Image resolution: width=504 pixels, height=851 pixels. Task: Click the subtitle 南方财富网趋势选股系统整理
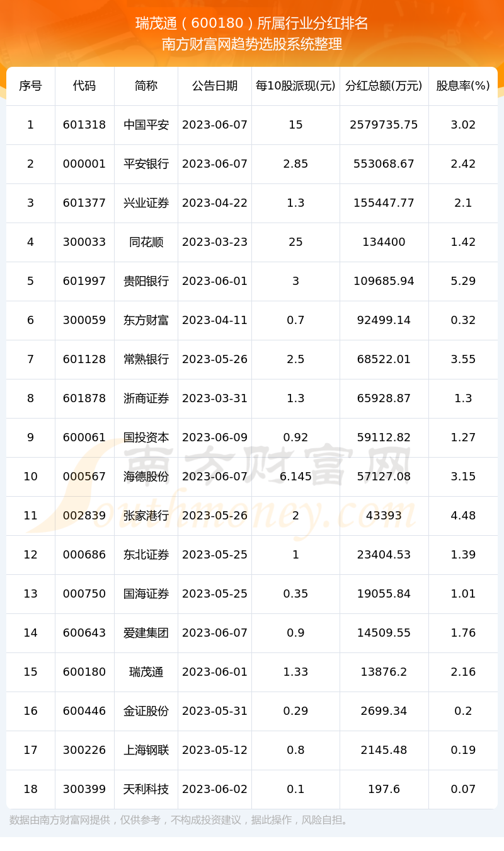click(252, 44)
